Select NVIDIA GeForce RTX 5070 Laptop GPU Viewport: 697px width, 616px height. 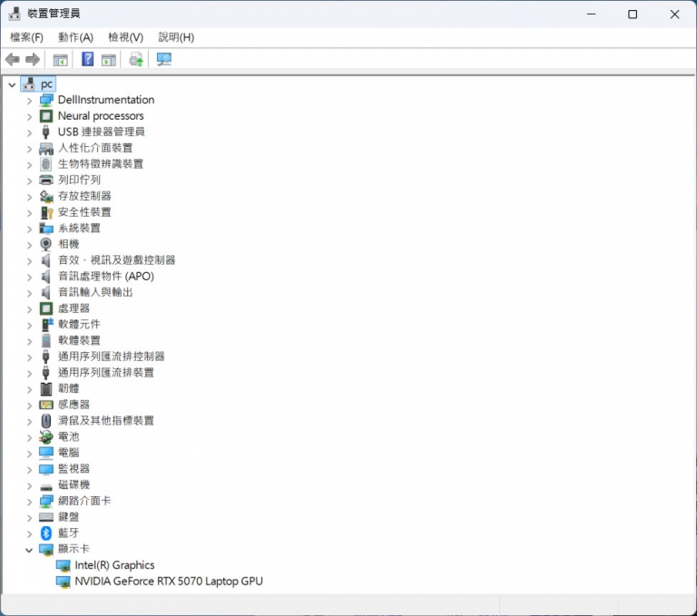point(168,581)
